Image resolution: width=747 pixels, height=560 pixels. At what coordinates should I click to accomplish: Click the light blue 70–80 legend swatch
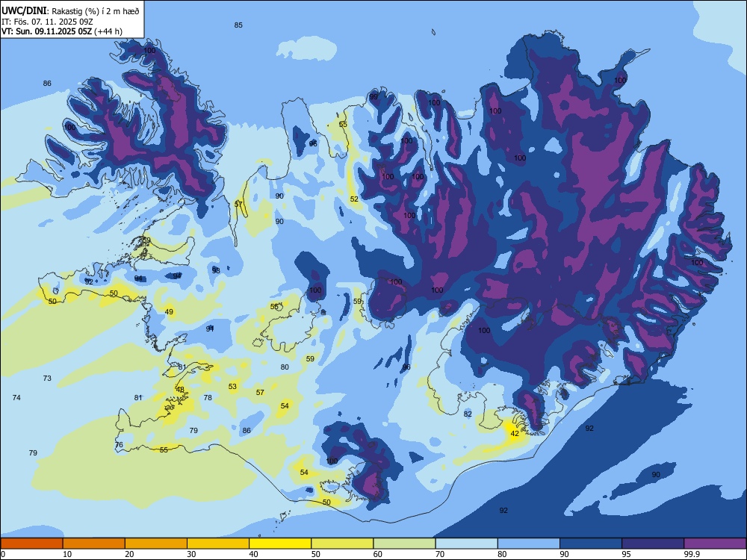coord(466,544)
